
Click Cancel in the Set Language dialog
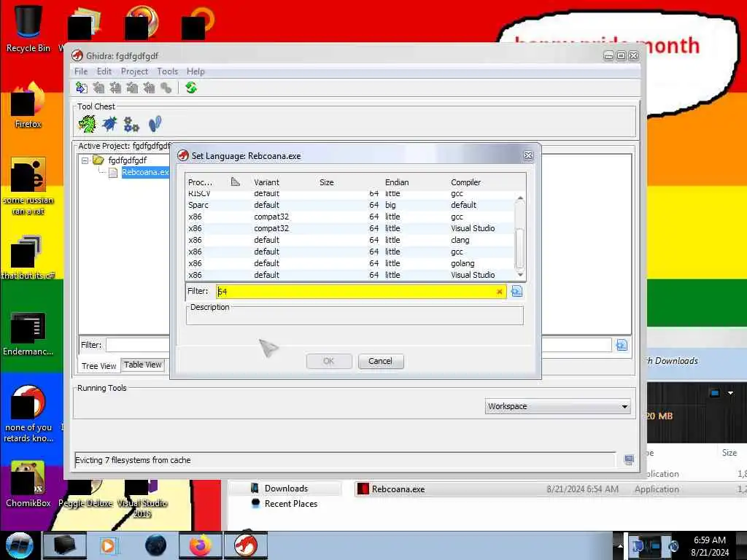click(381, 361)
